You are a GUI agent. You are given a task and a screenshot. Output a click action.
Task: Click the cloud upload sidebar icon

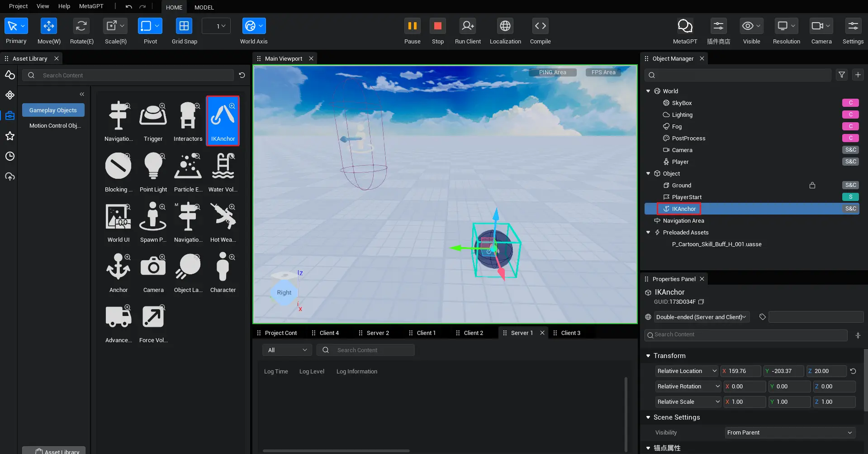tap(10, 177)
